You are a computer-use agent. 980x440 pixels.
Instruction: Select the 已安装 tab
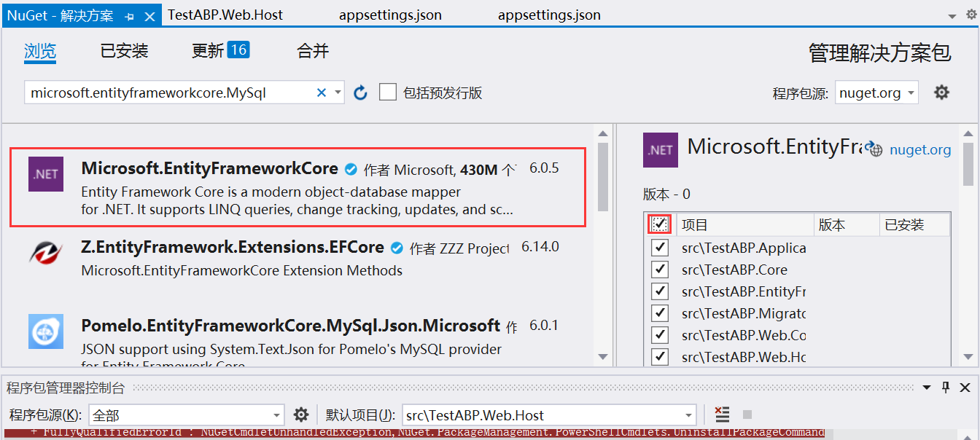point(124,51)
